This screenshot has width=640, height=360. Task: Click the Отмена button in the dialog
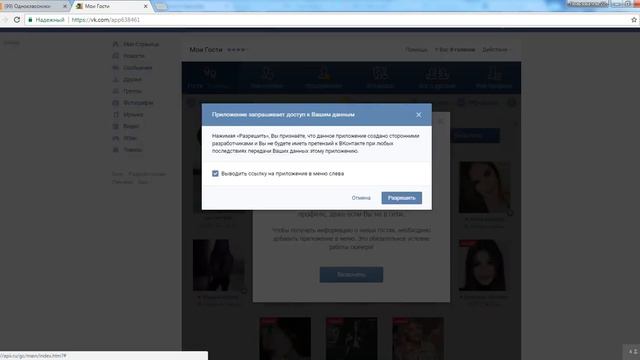click(x=361, y=198)
